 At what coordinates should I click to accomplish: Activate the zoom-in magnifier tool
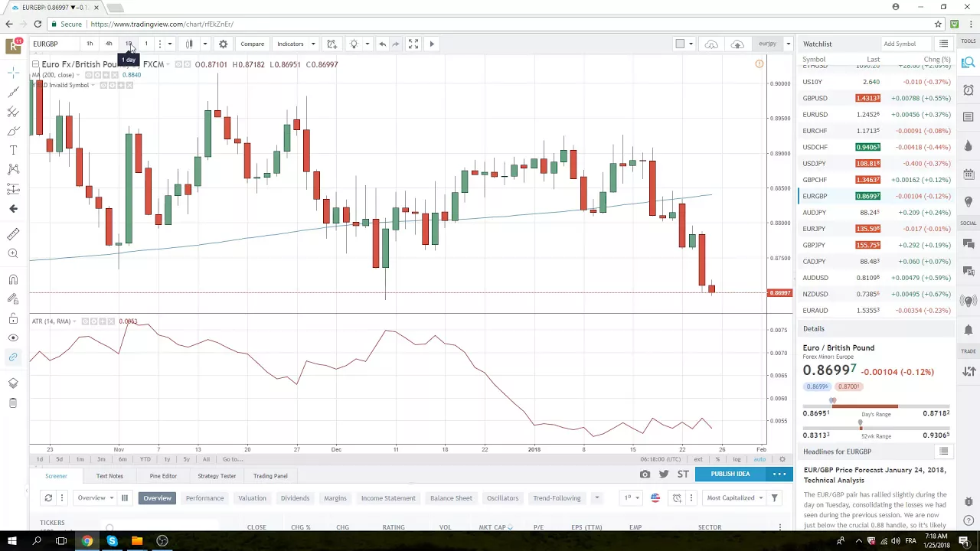tap(13, 253)
